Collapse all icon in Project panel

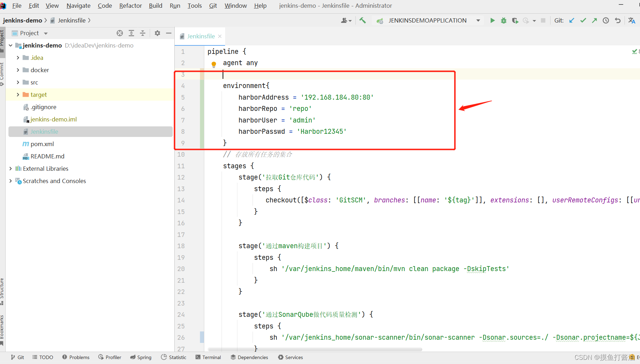point(143,33)
